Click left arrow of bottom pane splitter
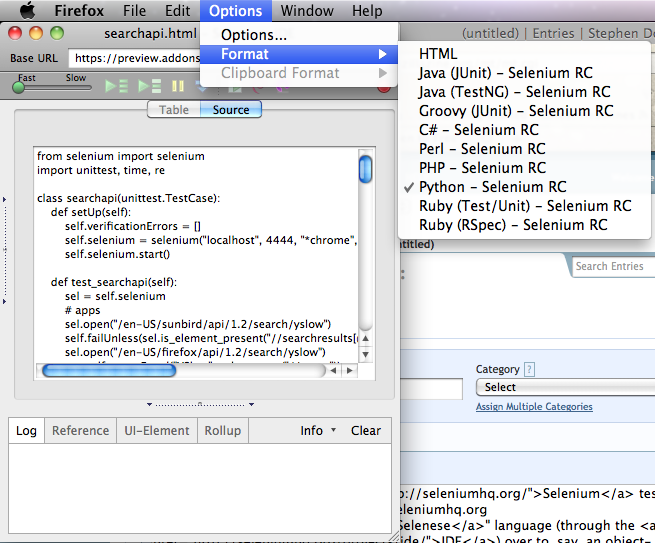 150,404
